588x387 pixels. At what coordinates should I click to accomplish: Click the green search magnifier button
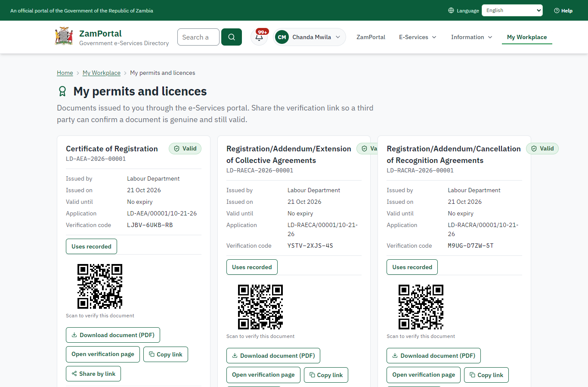232,37
